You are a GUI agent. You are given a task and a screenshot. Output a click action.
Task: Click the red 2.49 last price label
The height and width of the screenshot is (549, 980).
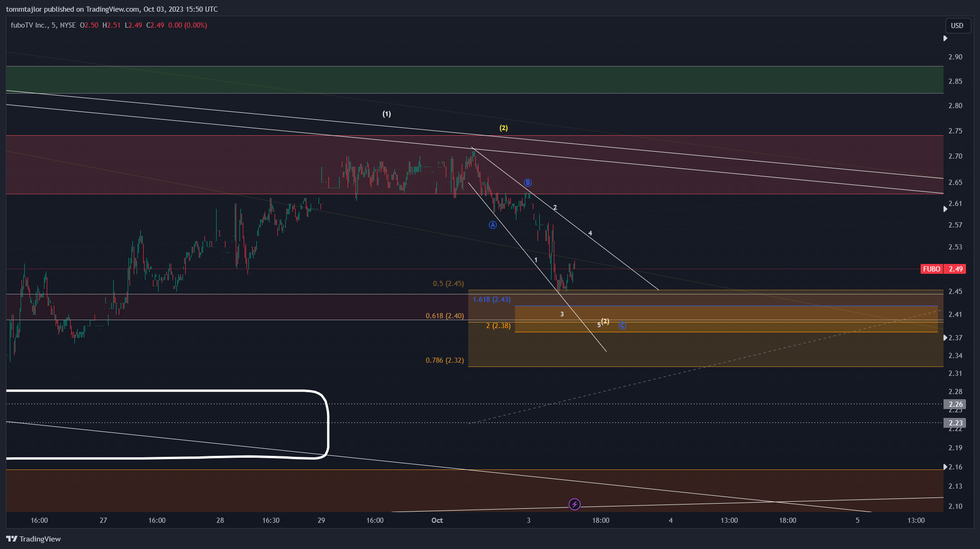click(x=955, y=269)
